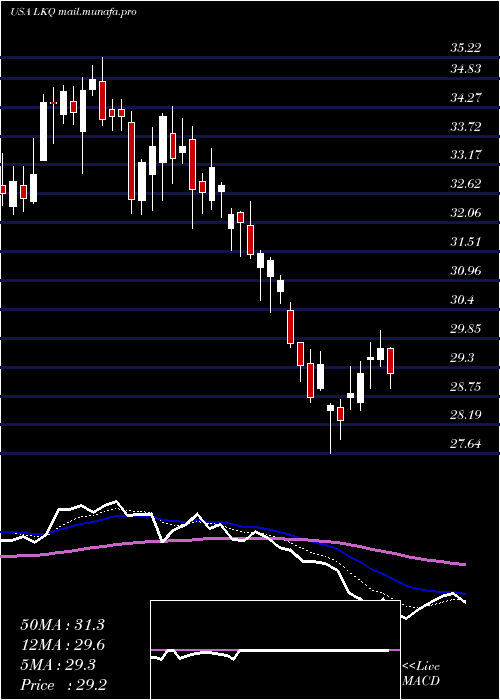Click the 33.72 price axis label
The height and width of the screenshot is (700, 500).
point(466,127)
